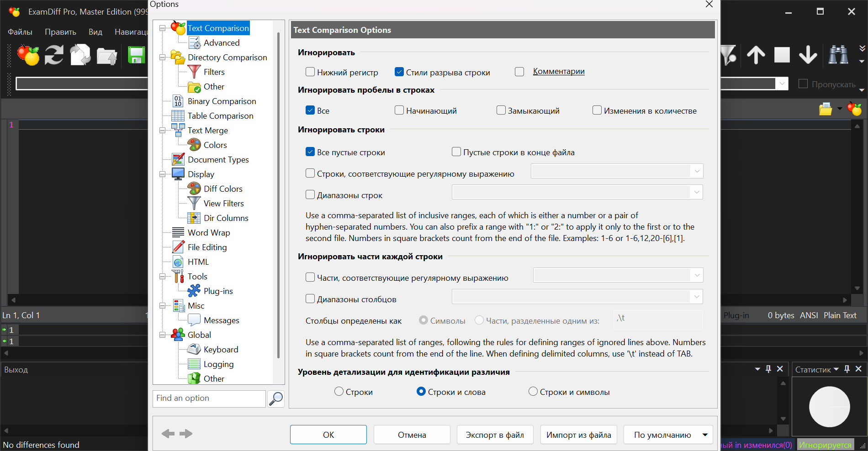
Task: Click the down arrow Next Difference icon
Action: pyautogui.click(x=808, y=55)
